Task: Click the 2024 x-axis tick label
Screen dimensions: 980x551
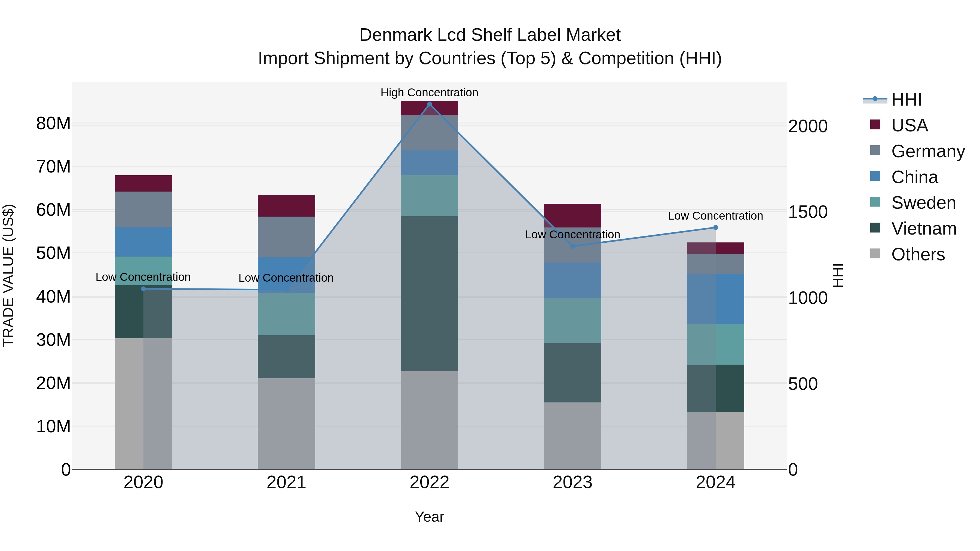Action: coord(716,482)
